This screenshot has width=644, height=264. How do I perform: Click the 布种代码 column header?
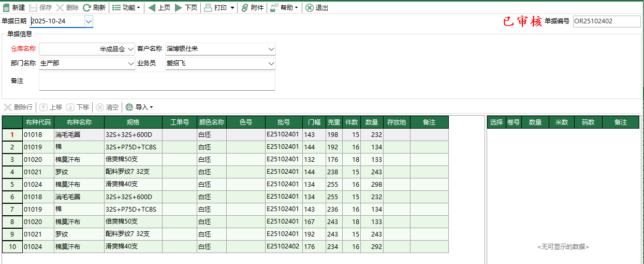pyautogui.click(x=38, y=122)
